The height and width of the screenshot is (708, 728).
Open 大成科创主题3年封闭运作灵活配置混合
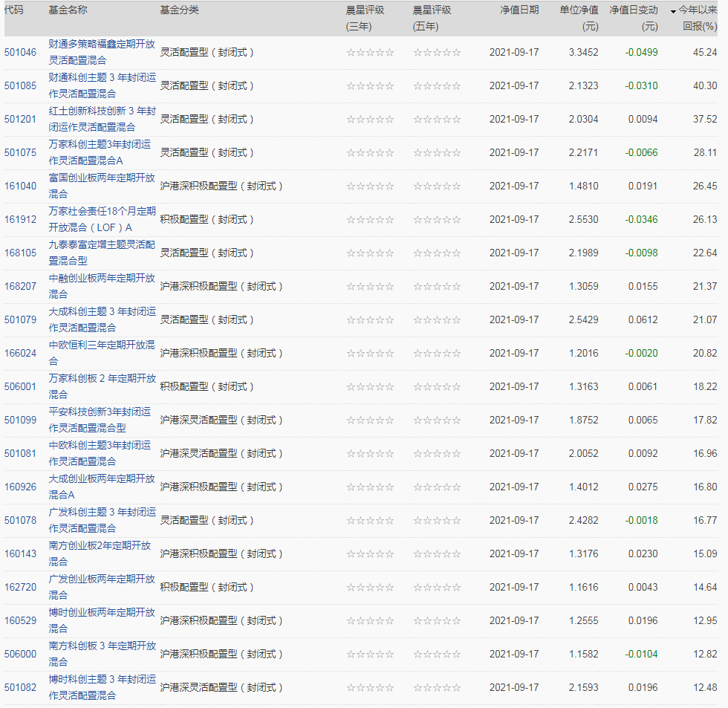point(103,319)
